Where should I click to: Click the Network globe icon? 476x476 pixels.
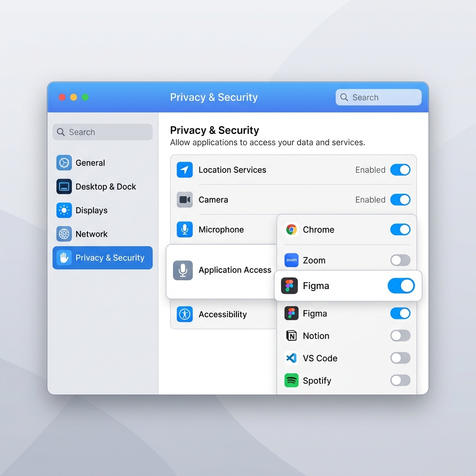[x=64, y=234]
